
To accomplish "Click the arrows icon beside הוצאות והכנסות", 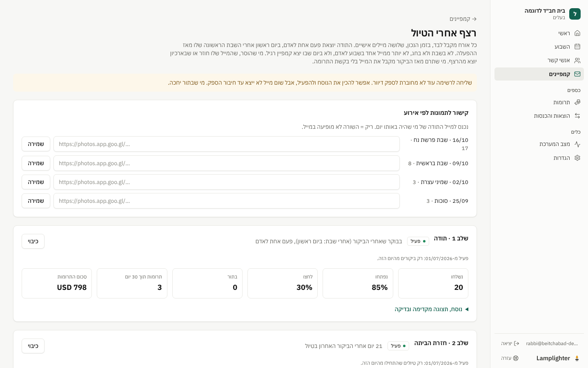I will click(577, 116).
